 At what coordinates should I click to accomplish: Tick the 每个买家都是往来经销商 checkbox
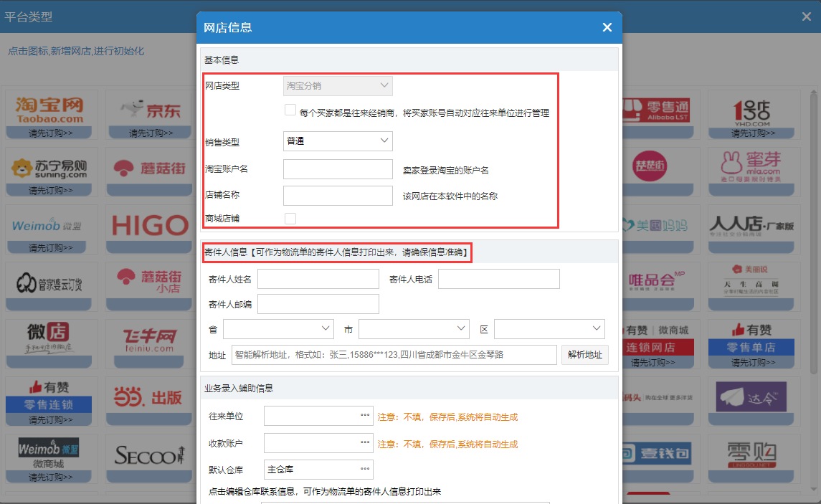290,110
